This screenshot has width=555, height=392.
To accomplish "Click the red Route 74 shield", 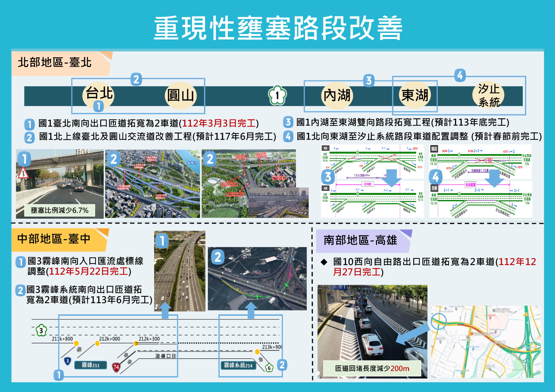I will (116, 367).
